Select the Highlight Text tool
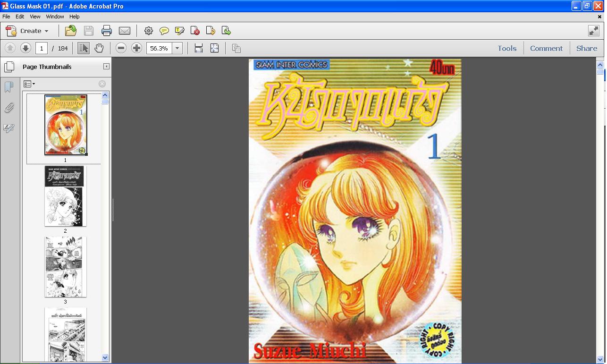The image size is (607, 364). click(x=179, y=31)
